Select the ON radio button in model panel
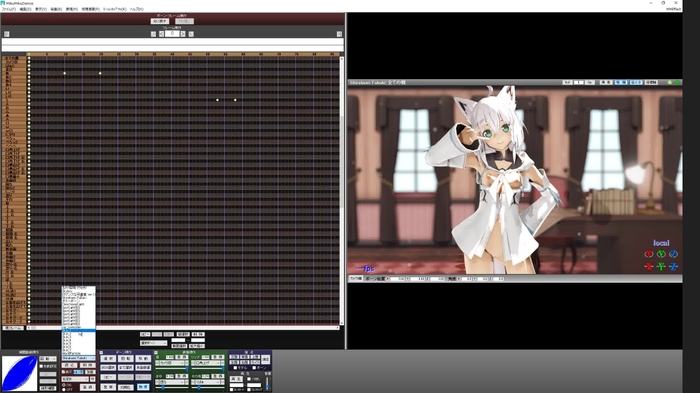The image size is (700, 393). [63, 385]
